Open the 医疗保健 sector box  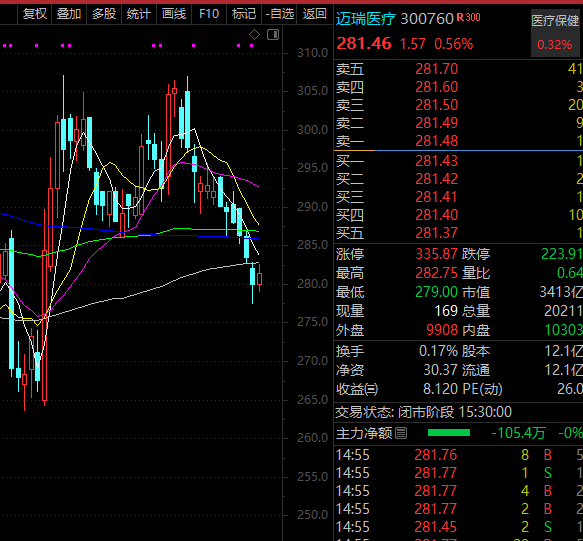(555, 33)
